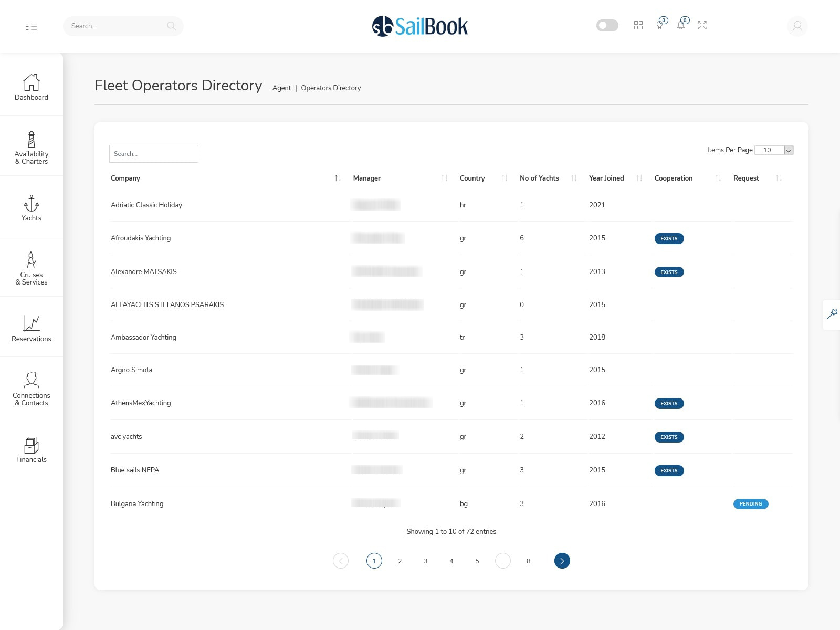This screenshot has width=840, height=630.
Task: Open Reservations chart icon
Action: 31,324
